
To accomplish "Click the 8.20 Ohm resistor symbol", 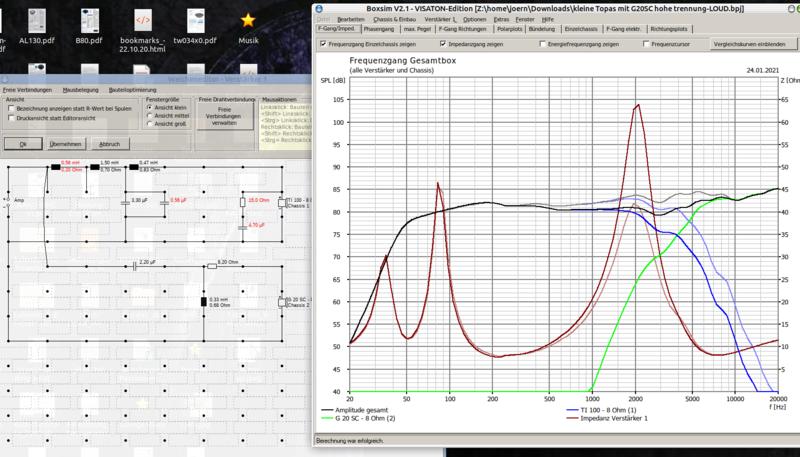I will tap(211, 266).
